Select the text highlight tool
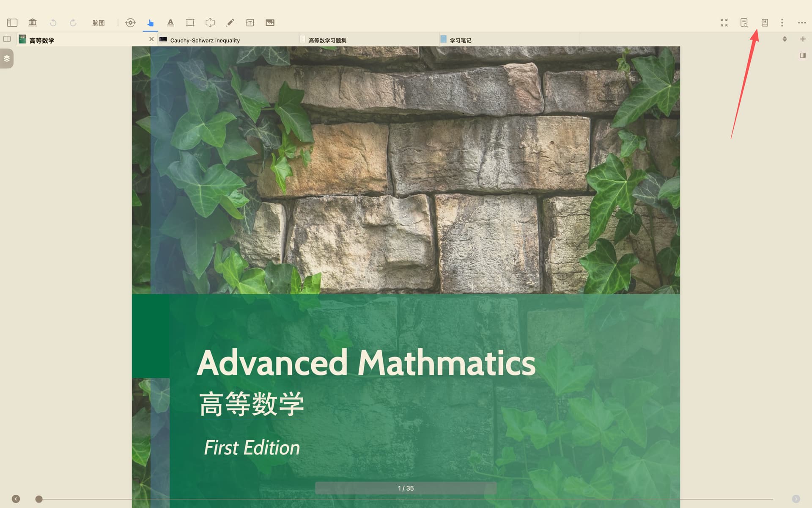812x508 pixels. pyautogui.click(x=170, y=23)
